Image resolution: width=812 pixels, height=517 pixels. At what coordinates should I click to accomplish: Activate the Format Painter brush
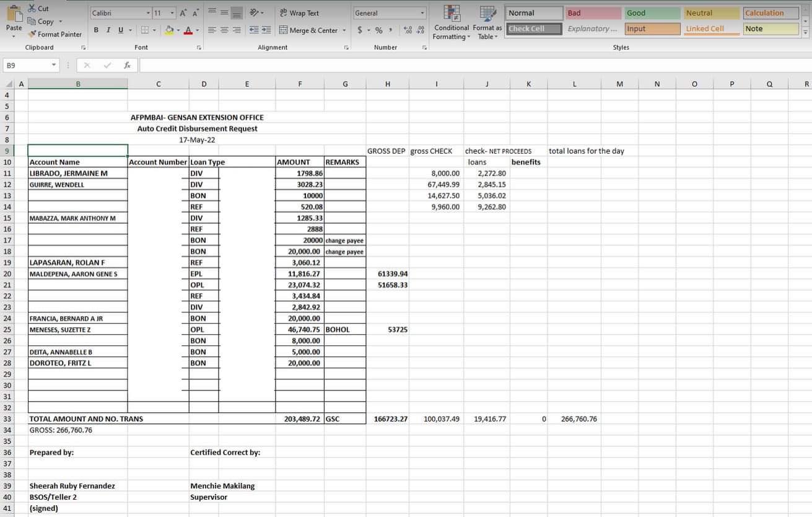click(x=55, y=34)
